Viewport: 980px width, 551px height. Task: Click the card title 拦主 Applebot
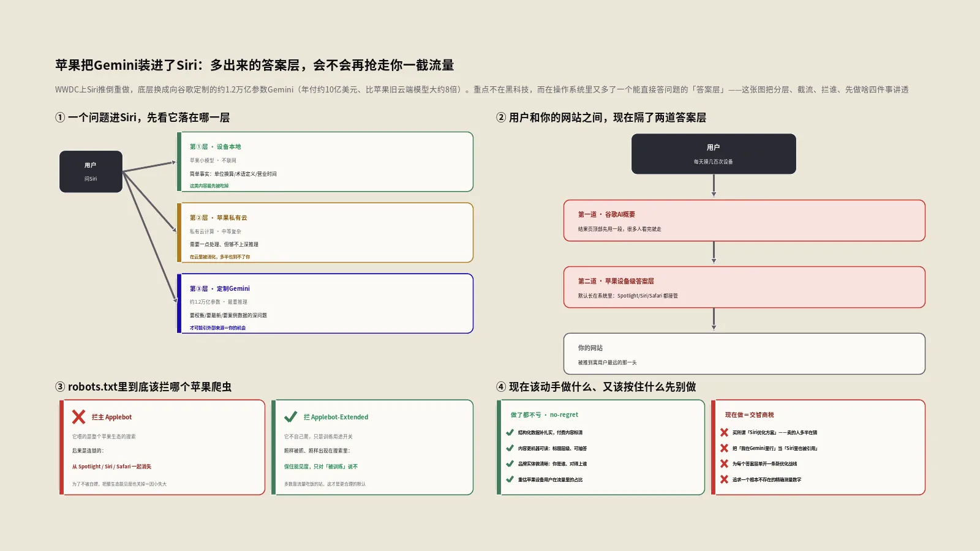coord(111,418)
